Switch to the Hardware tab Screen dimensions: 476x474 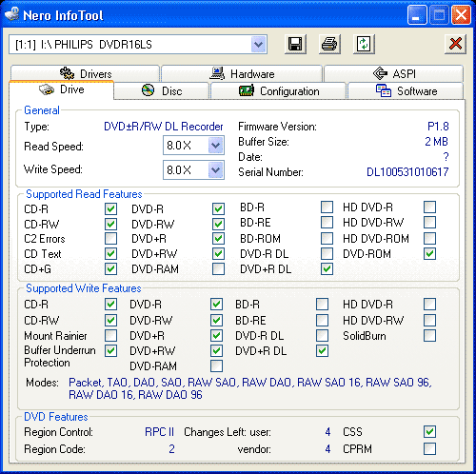[x=242, y=73]
